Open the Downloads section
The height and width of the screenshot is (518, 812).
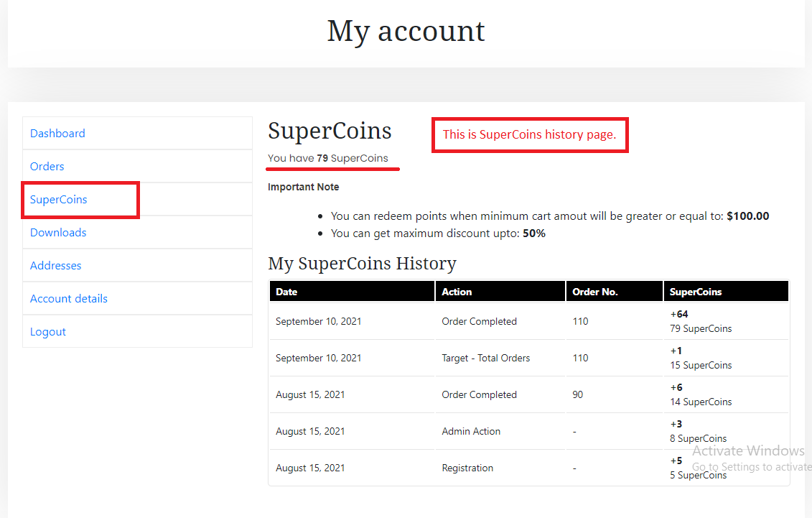[58, 233]
